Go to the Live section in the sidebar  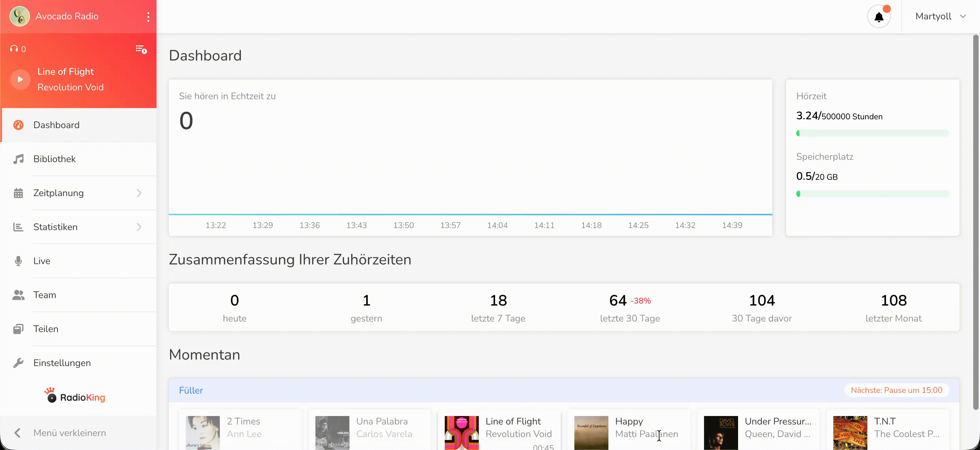[x=42, y=261]
